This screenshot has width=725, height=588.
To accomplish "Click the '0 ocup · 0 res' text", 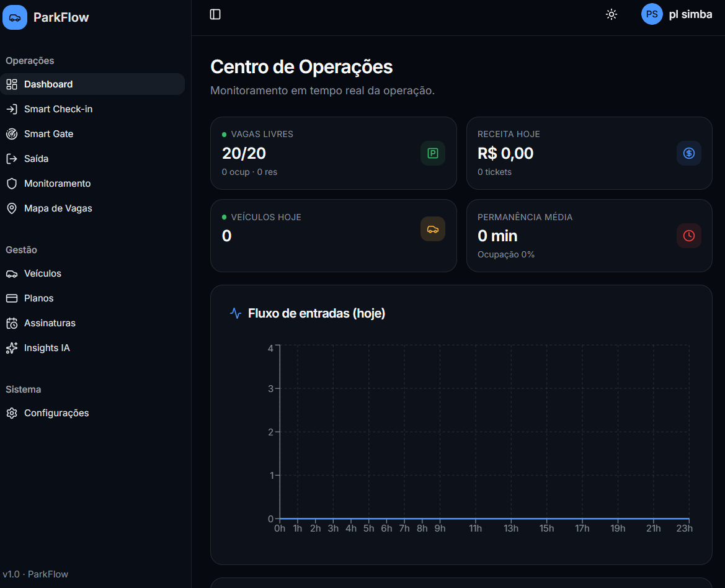I will click(x=250, y=172).
